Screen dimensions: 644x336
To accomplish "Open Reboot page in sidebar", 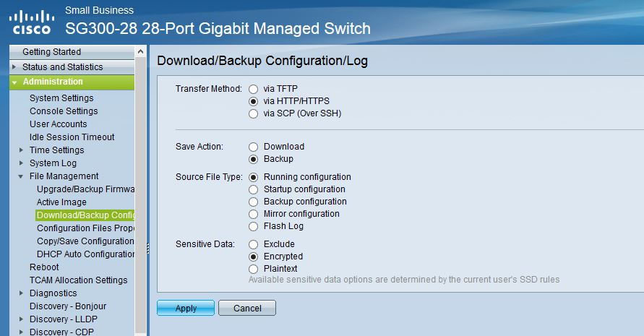I will [x=44, y=267].
